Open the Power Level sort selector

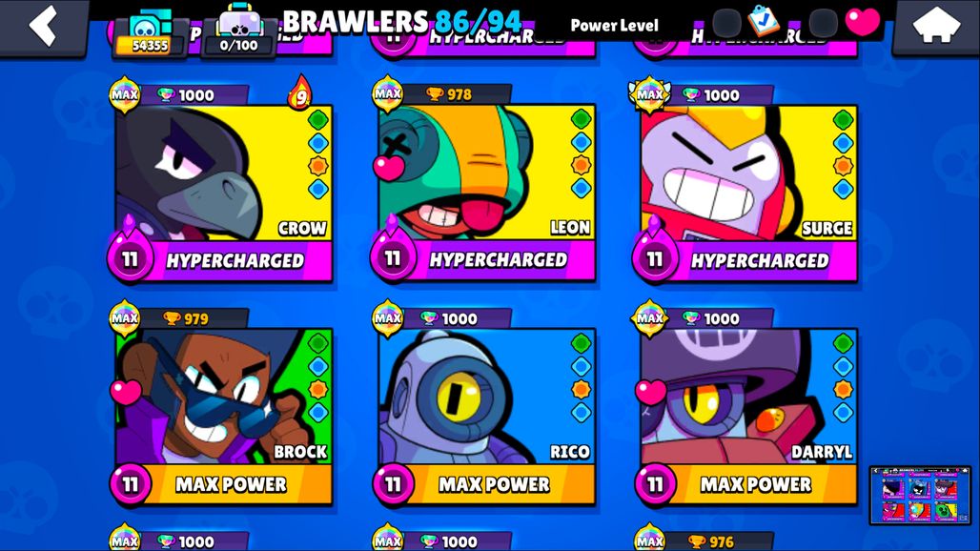point(614,26)
